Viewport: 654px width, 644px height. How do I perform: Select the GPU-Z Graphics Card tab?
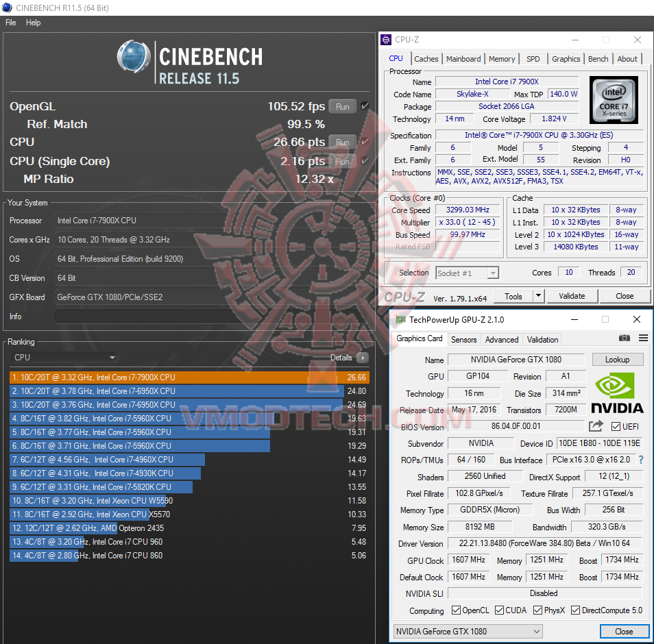419,338
